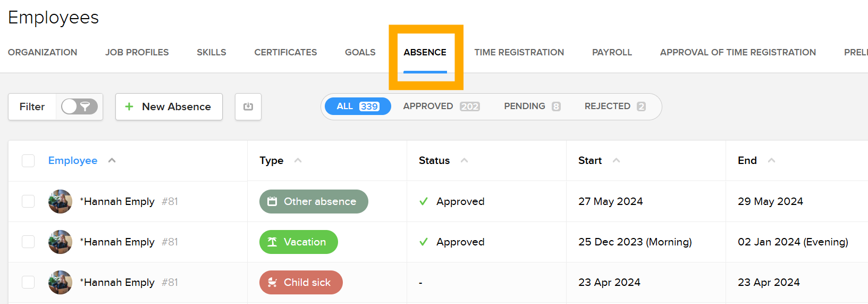The width and height of the screenshot is (868, 304).
Task: Click the Child sick type badge
Action: tap(301, 282)
